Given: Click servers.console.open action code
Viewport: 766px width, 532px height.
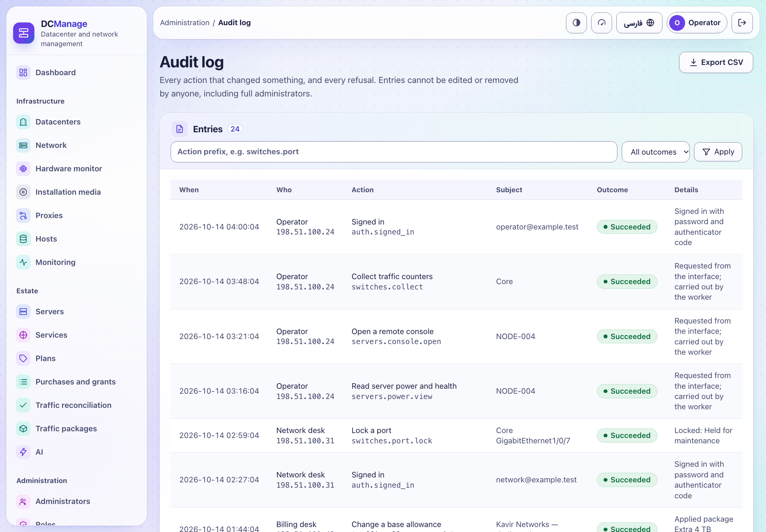Looking at the screenshot, I should [396, 341].
